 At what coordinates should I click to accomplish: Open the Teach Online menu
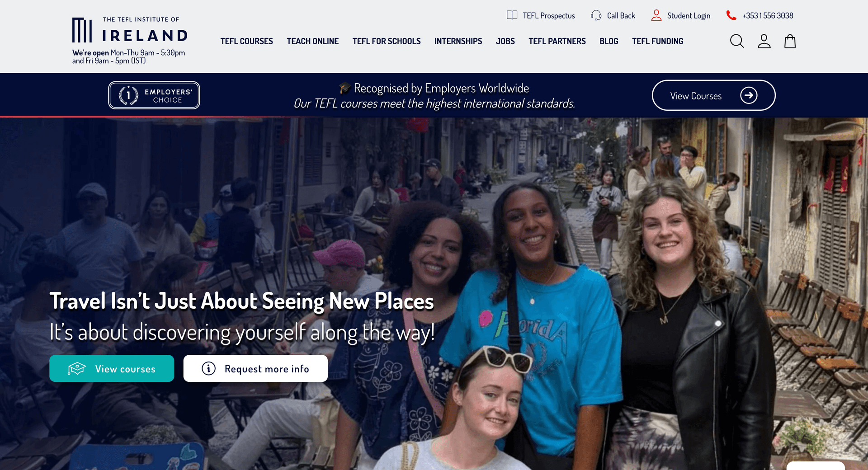click(312, 41)
